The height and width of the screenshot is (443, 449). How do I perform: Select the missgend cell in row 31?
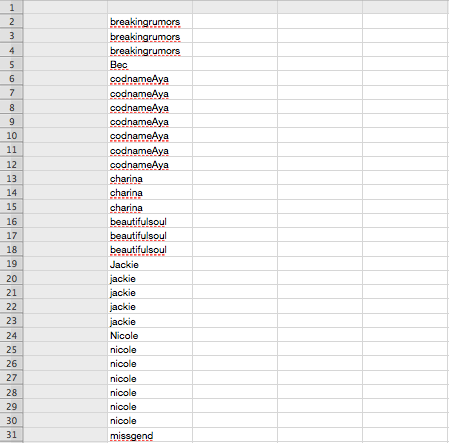[x=150, y=435]
